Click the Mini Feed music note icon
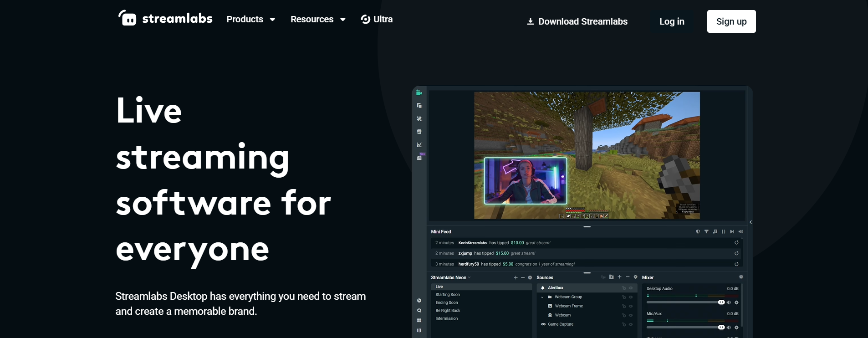Image resolution: width=868 pixels, height=338 pixels. tap(715, 231)
